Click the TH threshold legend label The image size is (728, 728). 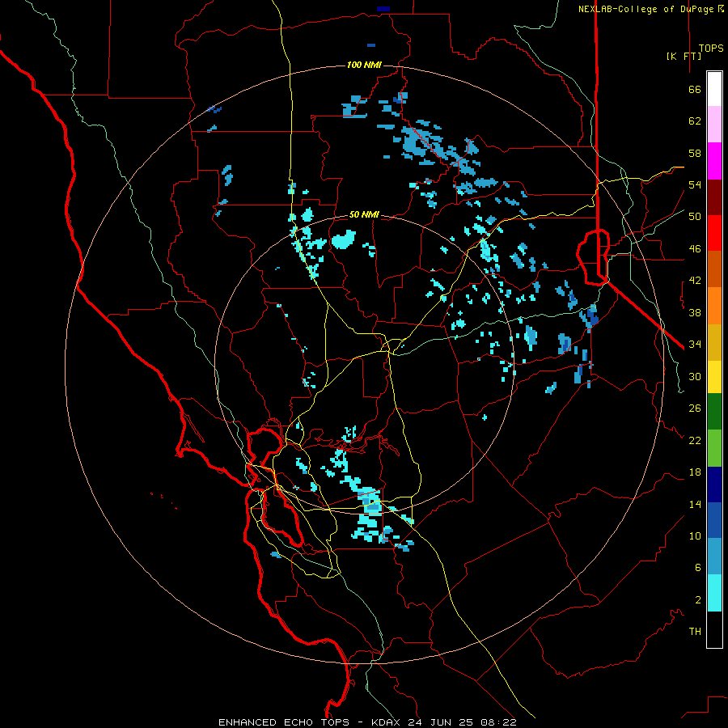pos(695,632)
